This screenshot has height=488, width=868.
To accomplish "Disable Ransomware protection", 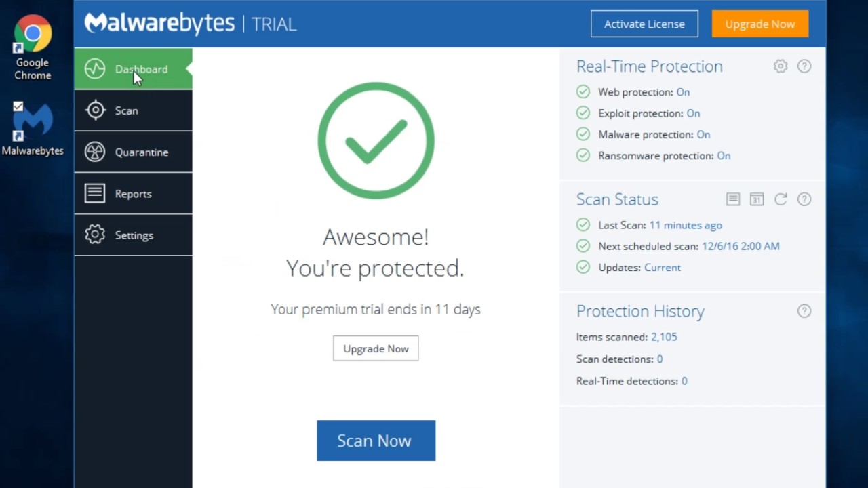I will [723, 155].
